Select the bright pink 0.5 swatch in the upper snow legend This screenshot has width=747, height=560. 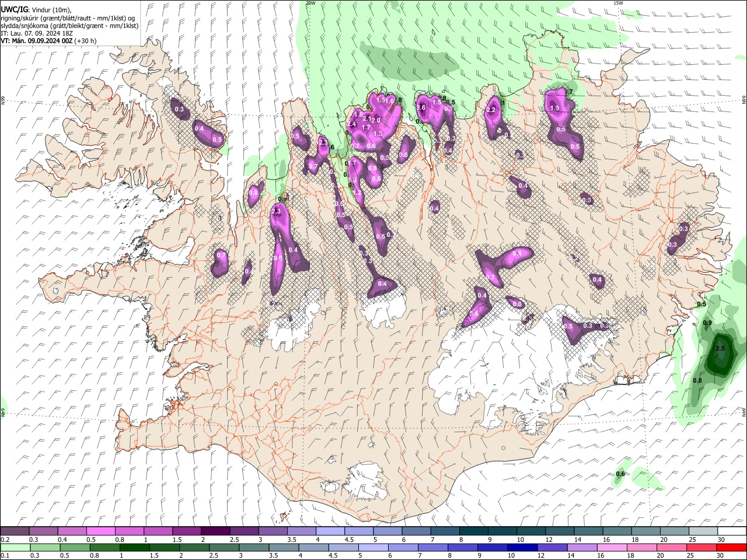coord(100,531)
